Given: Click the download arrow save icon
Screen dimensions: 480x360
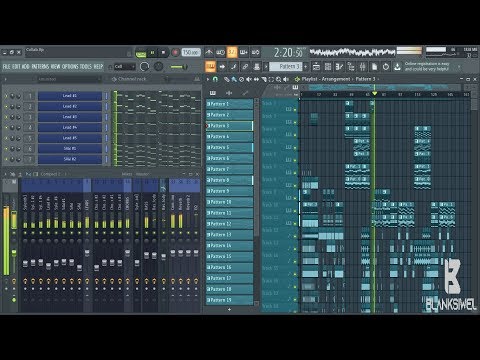Looking at the screenshot, I should [x=397, y=67].
